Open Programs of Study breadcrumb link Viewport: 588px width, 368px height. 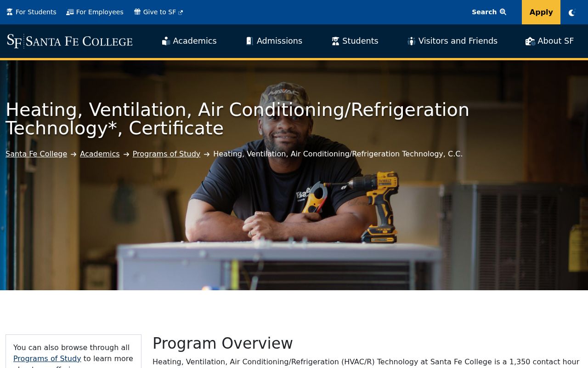166,154
